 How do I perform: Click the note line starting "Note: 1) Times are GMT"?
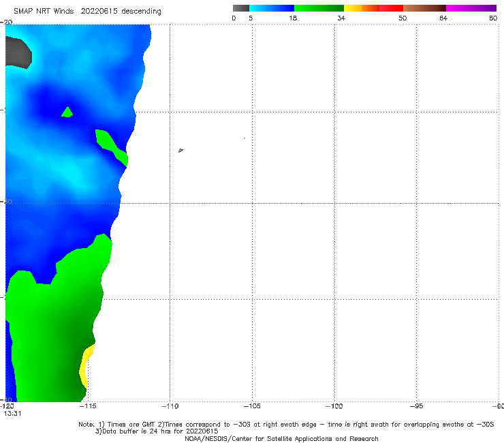pyautogui.click(x=286, y=425)
